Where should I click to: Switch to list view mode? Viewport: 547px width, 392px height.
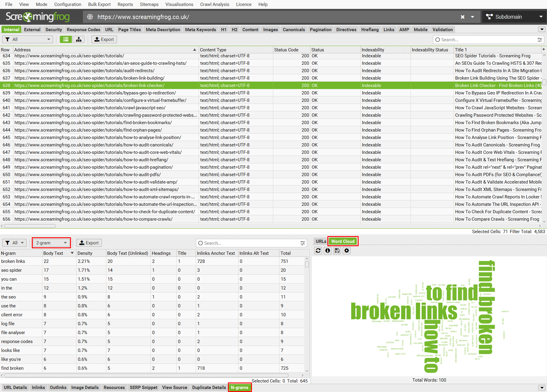click(x=66, y=39)
